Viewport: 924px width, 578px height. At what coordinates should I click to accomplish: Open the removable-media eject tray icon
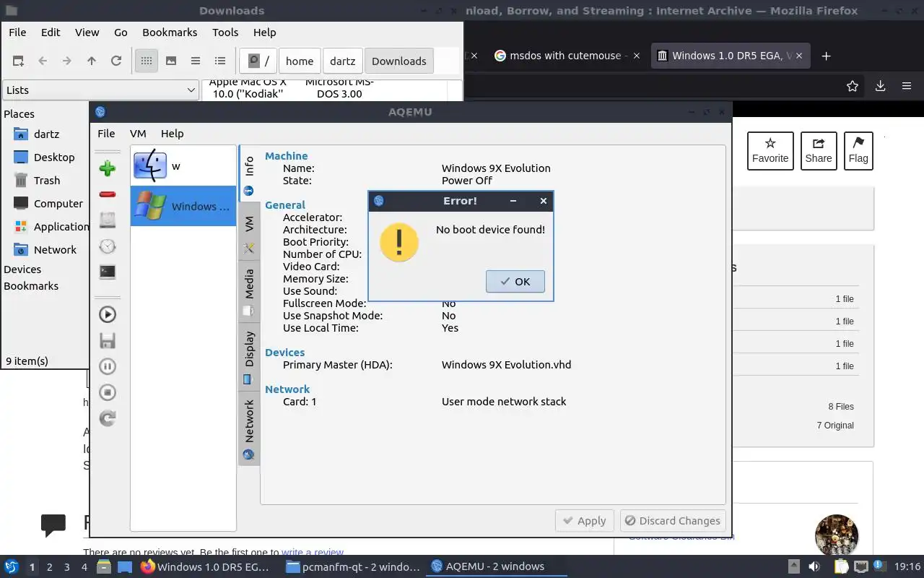pos(793,566)
